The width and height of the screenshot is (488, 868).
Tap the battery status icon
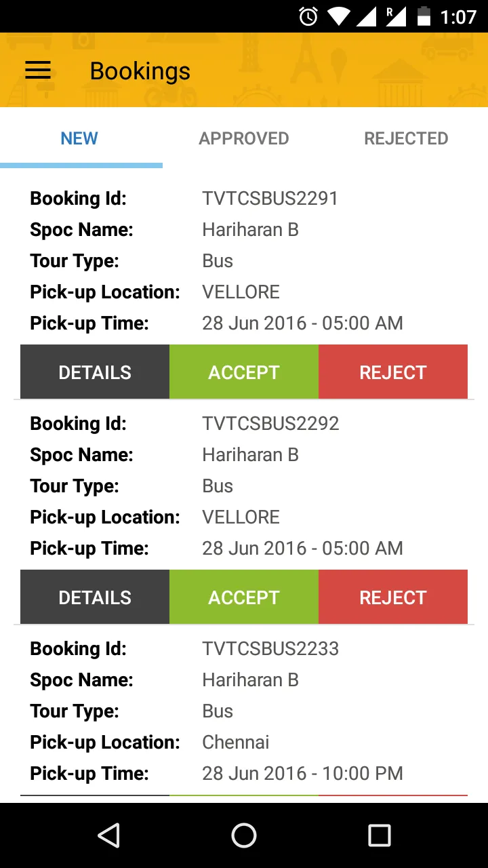424,16
